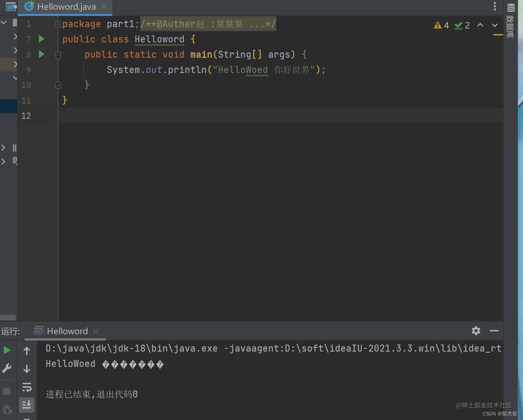Navigate to next problem using the down chevron
The width and height of the screenshot is (523, 420).
[x=494, y=25]
